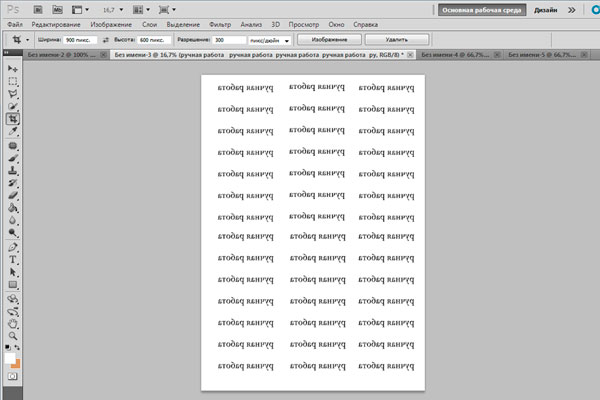Select the 3D Camera Orbit tool
Image resolution: width=600 pixels, height=400 pixels.
point(13,312)
